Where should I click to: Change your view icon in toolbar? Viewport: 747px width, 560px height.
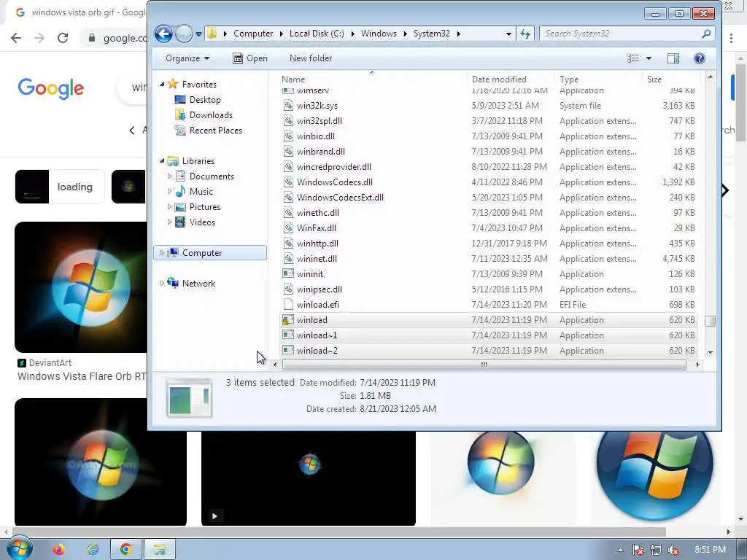[x=632, y=58]
